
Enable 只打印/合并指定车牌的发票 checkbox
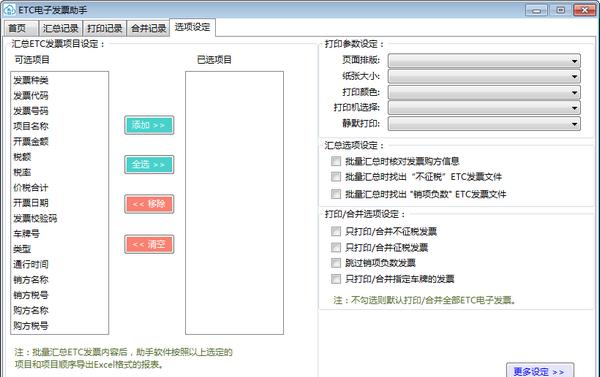336,279
